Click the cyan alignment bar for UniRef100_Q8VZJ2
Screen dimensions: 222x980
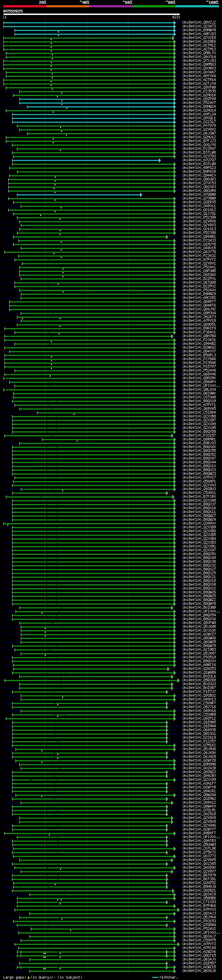[89, 23]
